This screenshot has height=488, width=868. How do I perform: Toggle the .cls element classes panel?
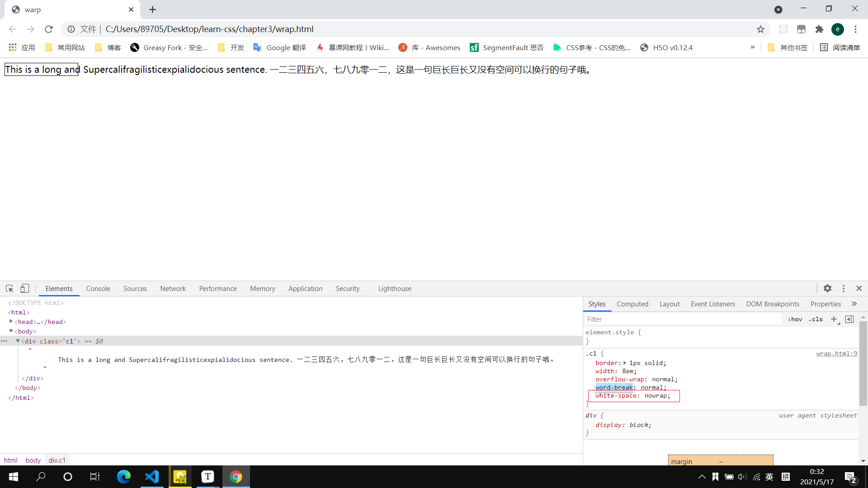[x=816, y=319]
